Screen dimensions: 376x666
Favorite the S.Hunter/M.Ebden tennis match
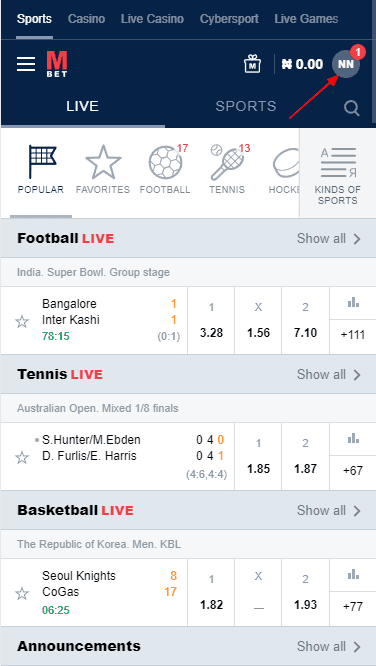pos(22,457)
